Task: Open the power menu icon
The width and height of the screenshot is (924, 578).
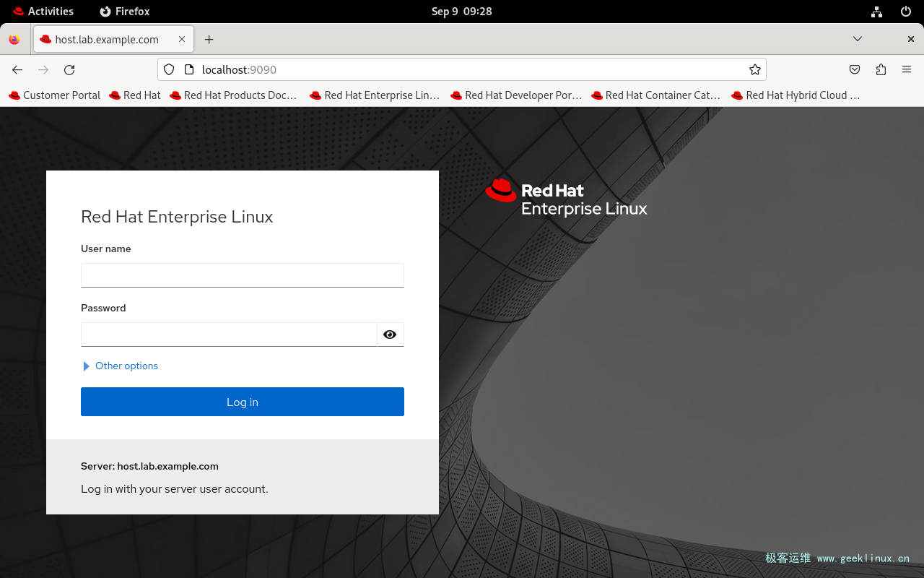Action: tap(906, 12)
